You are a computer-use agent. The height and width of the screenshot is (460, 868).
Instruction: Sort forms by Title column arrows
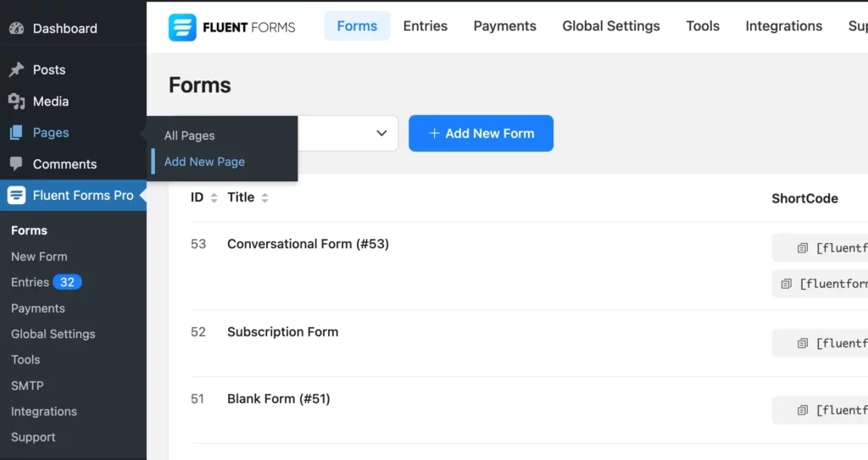click(265, 197)
